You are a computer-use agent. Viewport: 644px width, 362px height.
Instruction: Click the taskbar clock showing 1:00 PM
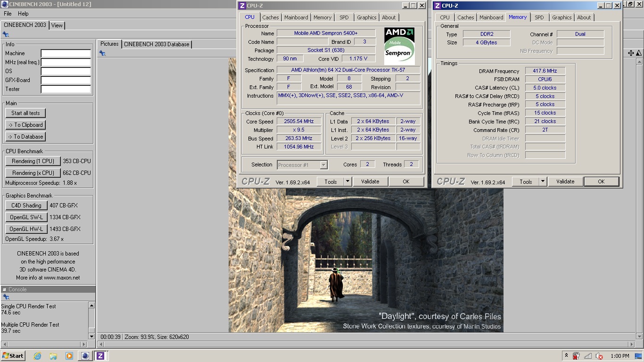[x=619, y=356]
